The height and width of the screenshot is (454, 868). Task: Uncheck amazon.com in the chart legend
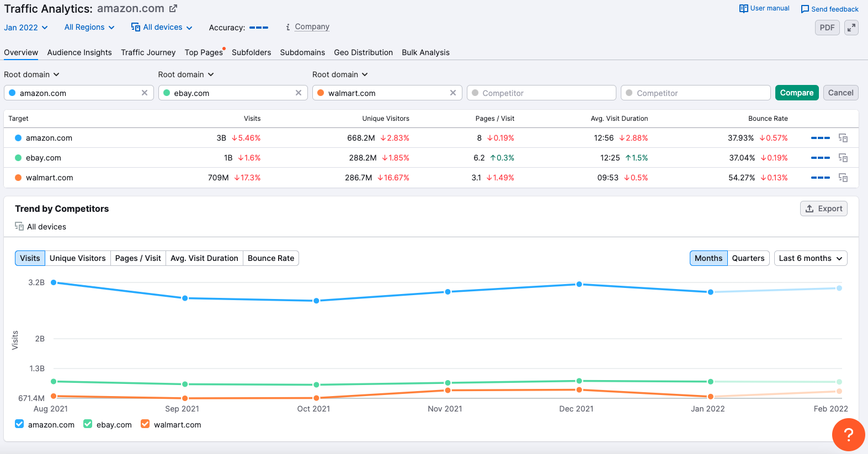[x=19, y=424]
